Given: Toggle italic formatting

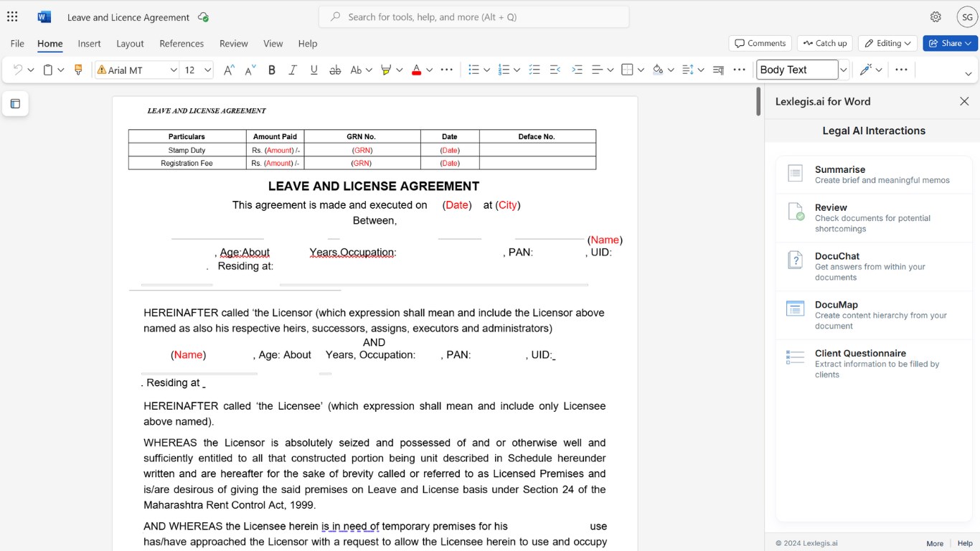Looking at the screenshot, I should pyautogui.click(x=293, y=70).
